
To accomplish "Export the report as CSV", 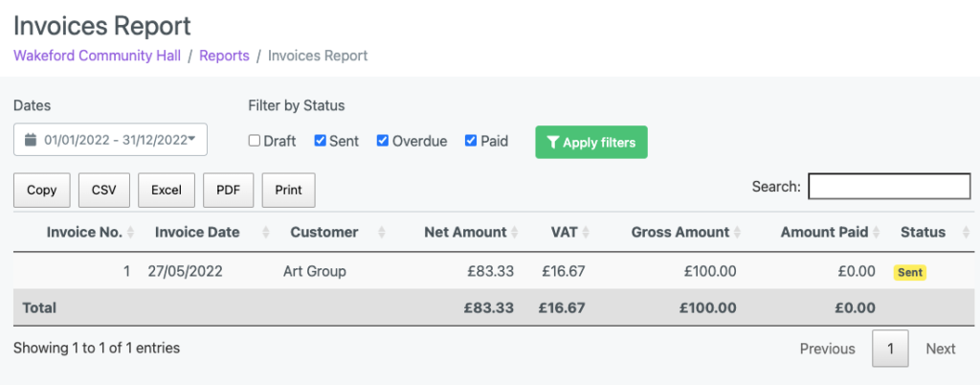I will point(103,190).
